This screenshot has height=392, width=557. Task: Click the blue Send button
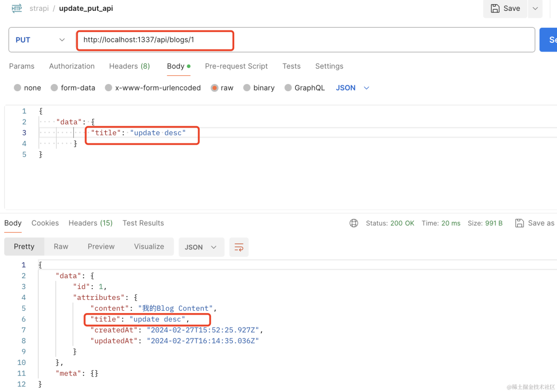548,40
